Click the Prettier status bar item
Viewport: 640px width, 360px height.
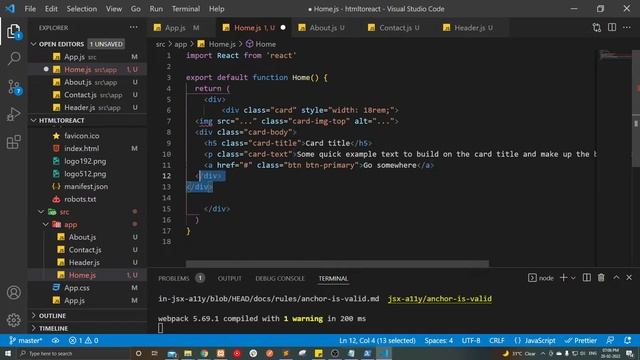pyautogui.click(x=581, y=340)
